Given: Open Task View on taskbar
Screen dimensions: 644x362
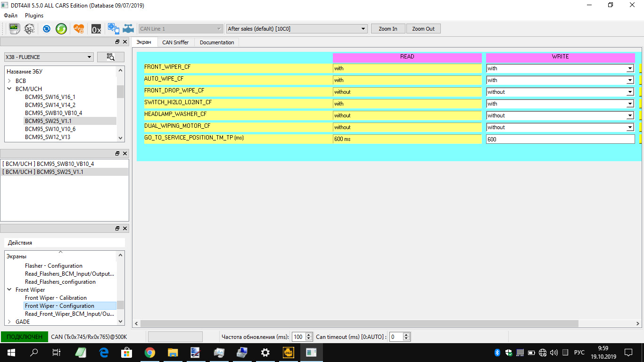Looking at the screenshot, I should point(57,353).
